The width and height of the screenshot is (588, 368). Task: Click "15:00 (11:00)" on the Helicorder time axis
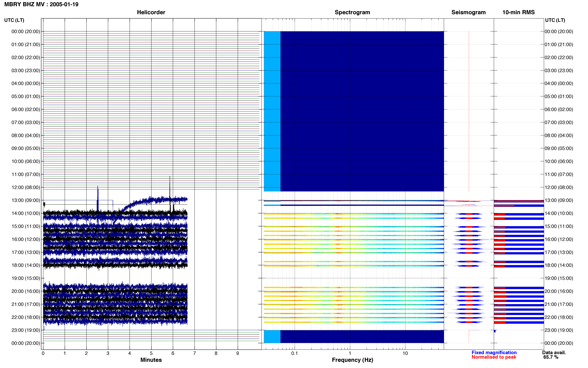pyautogui.click(x=26, y=226)
